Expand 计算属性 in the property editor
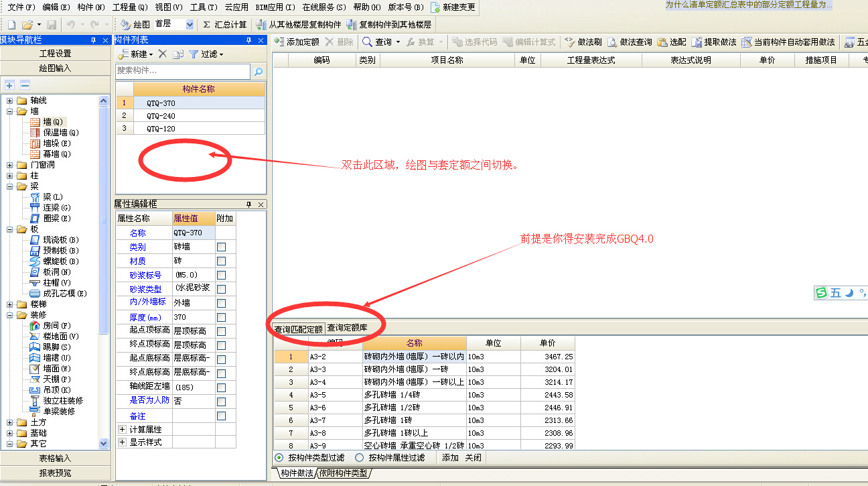 coord(122,429)
